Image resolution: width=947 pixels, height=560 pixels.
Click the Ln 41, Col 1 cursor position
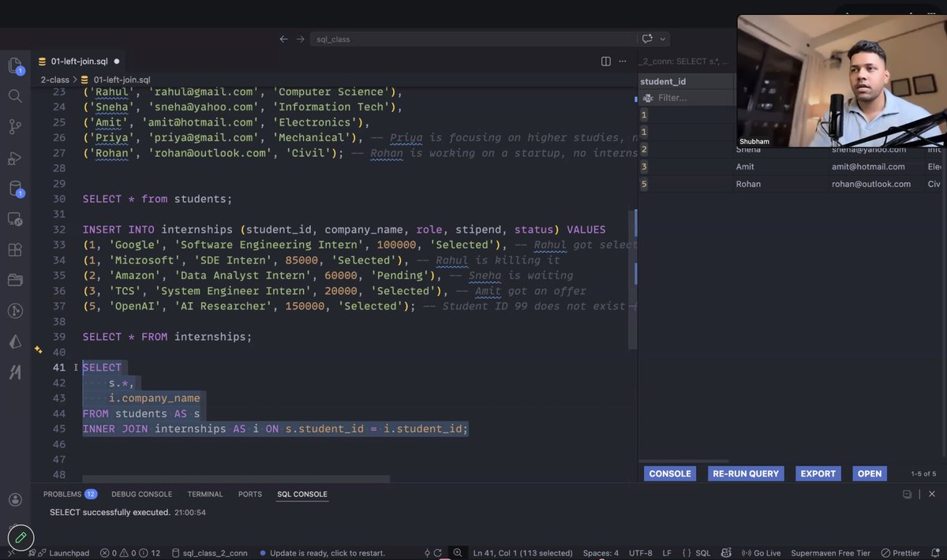[523, 553]
